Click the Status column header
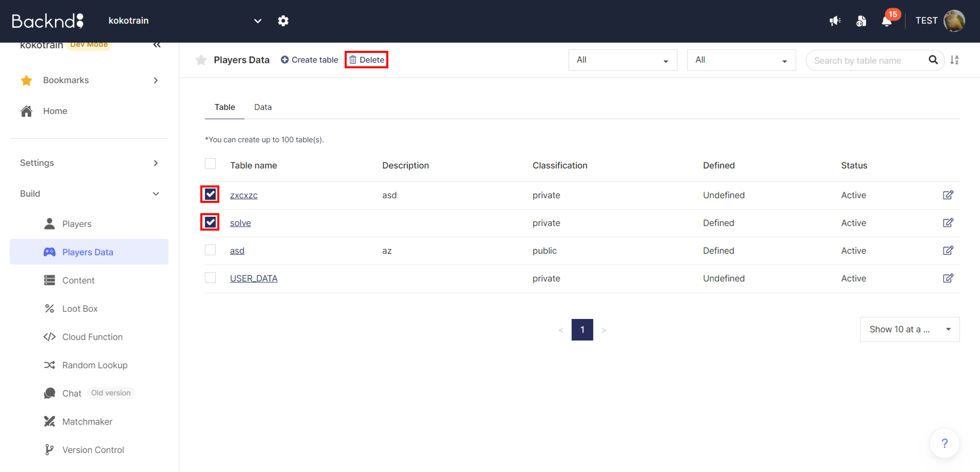This screenshot has width=980, height=472. (x=854, y=166)
